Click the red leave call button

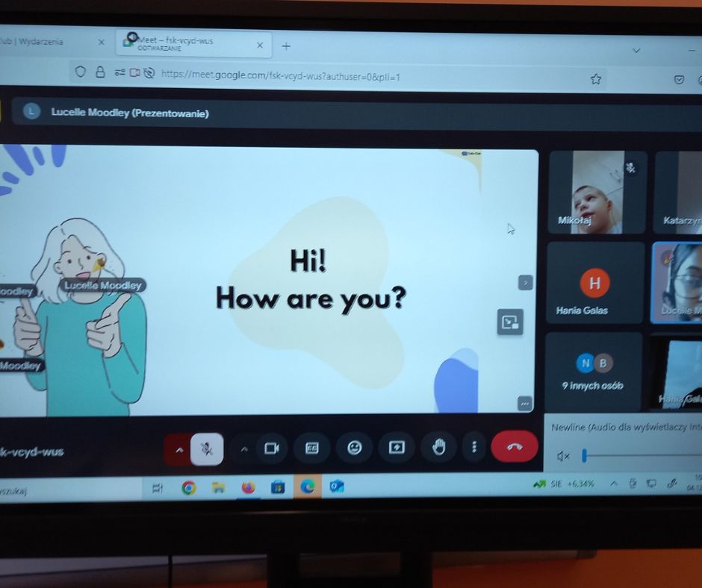coord(514,446)
